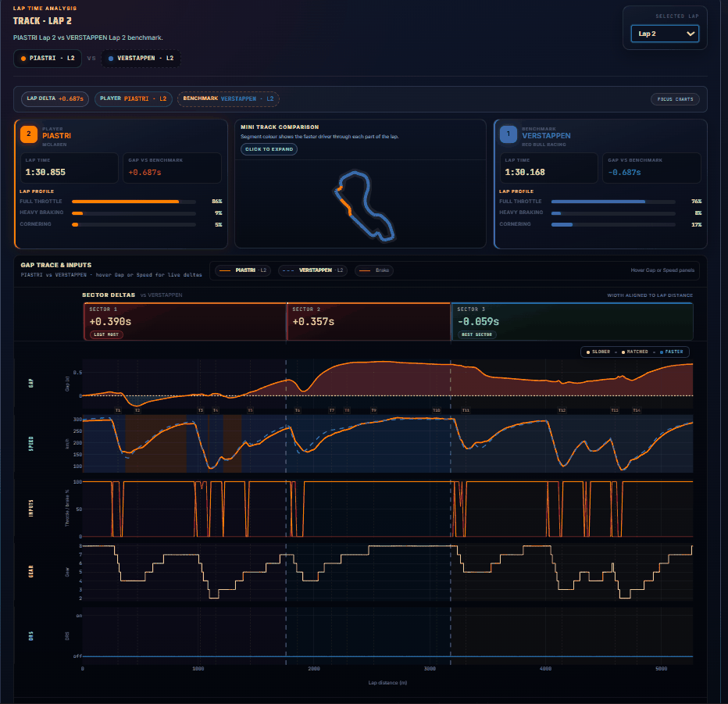The height and width of the screenshot is (704, 728).
Task: Click the orange position 2 badge for Piastri
Action: tap(29, 134)
